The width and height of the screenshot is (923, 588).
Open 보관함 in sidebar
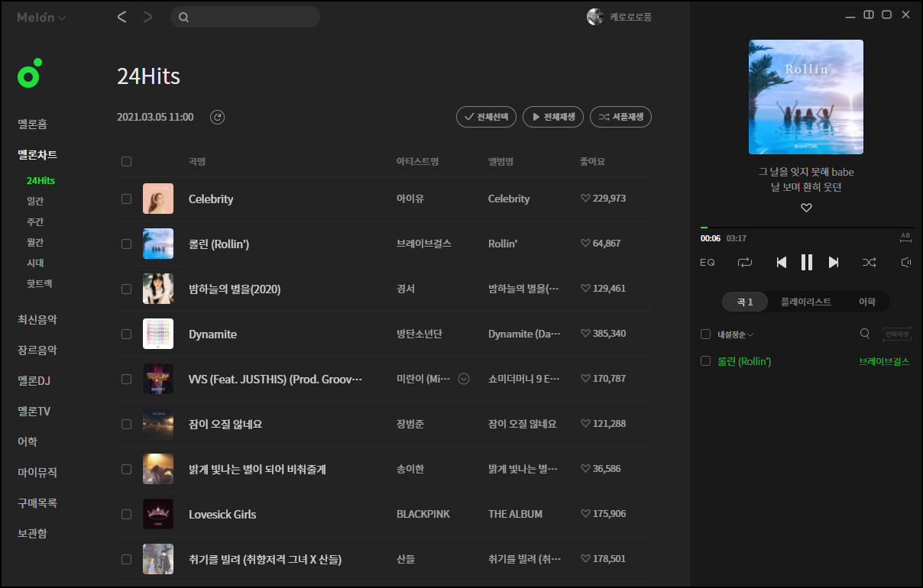point(33,534)
